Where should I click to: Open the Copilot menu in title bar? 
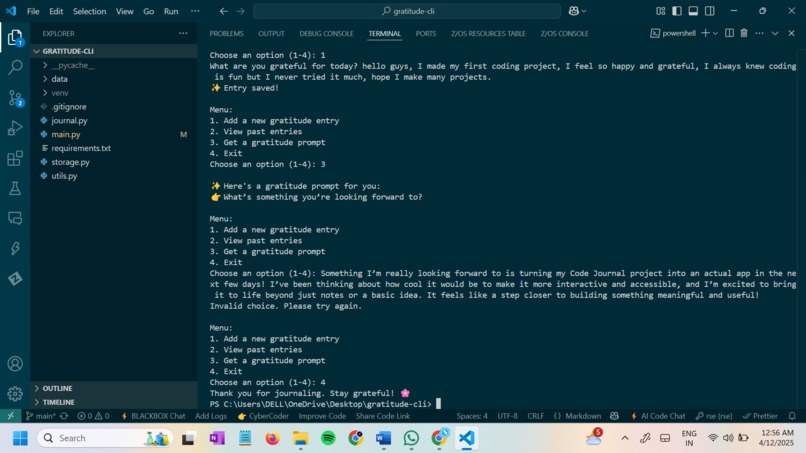[577, 11]
